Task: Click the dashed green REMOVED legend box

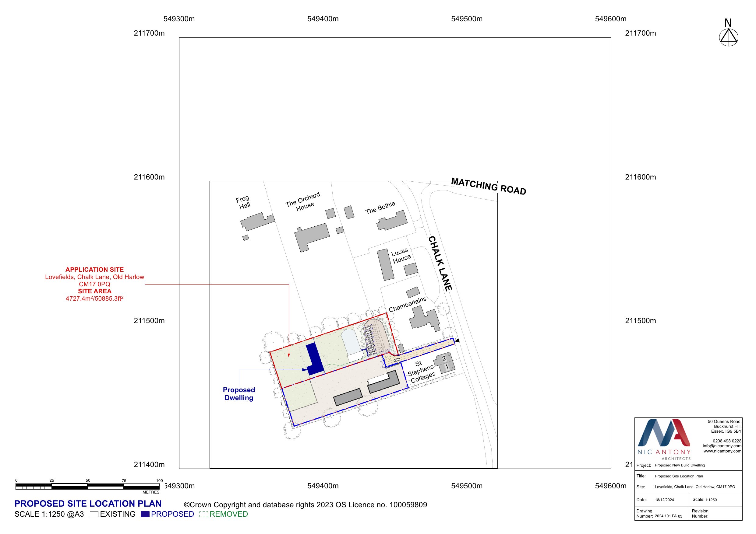Action: coord(203,514)
